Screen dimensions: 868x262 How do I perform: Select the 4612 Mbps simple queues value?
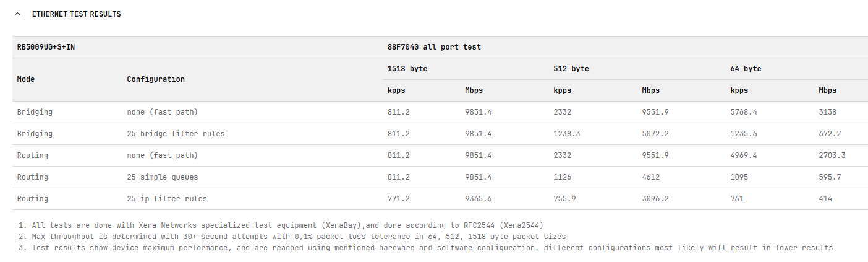[650, 177]
